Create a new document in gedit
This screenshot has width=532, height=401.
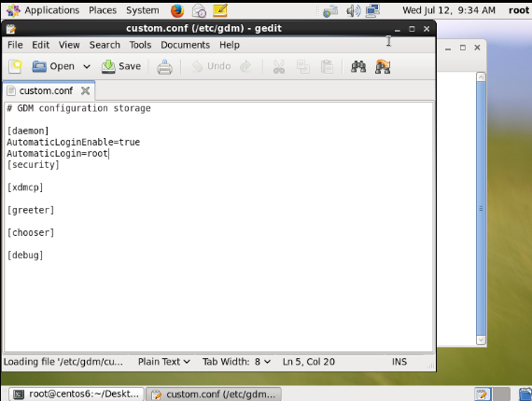pos(15,66)
